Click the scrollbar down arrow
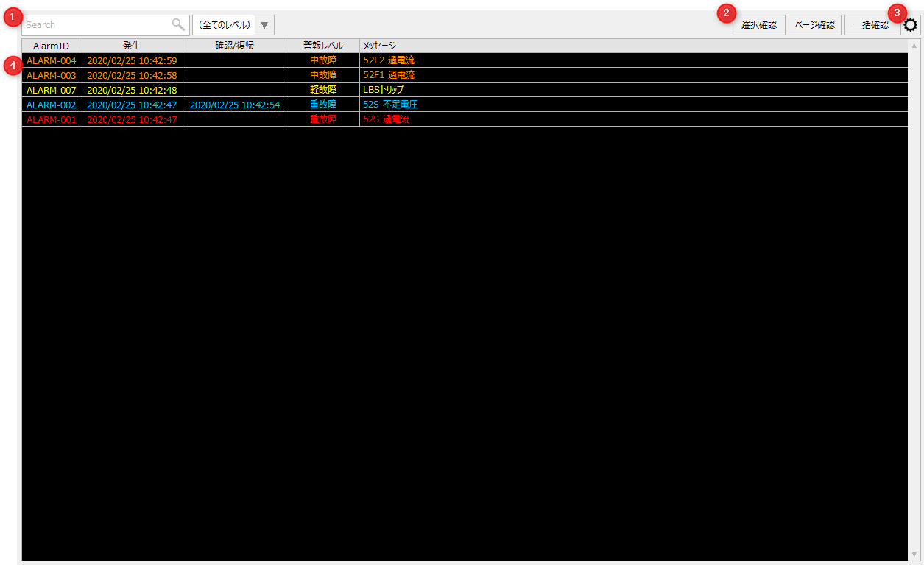924x565 pixels. click(x=914, y=554)
